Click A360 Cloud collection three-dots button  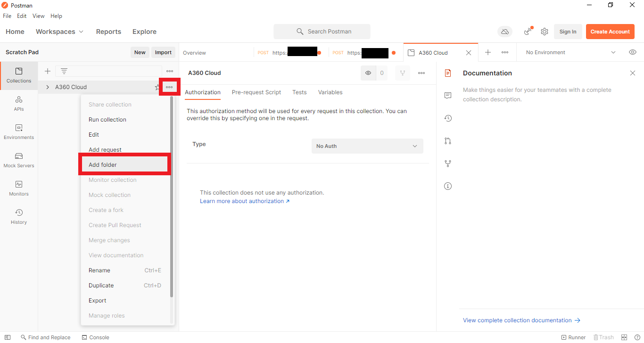tap(169, 87)
